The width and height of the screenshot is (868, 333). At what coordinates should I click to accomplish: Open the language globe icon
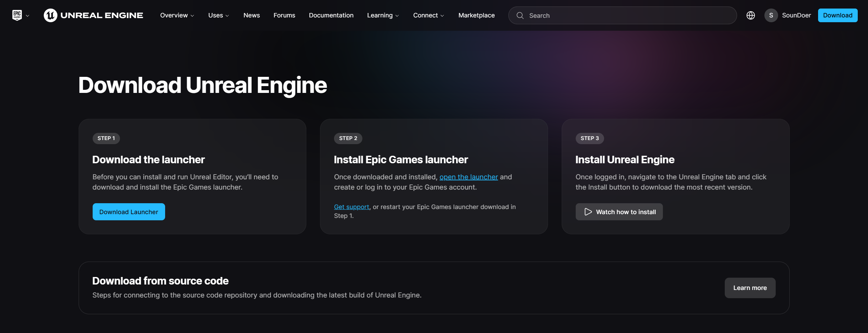(750, 15)
